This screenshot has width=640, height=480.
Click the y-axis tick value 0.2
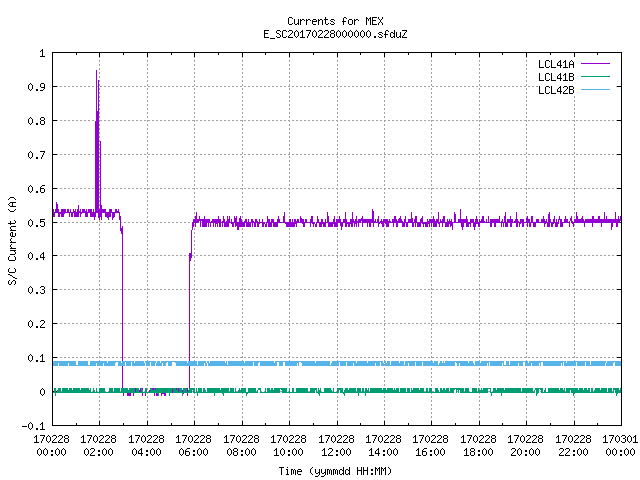coord(36,324)
